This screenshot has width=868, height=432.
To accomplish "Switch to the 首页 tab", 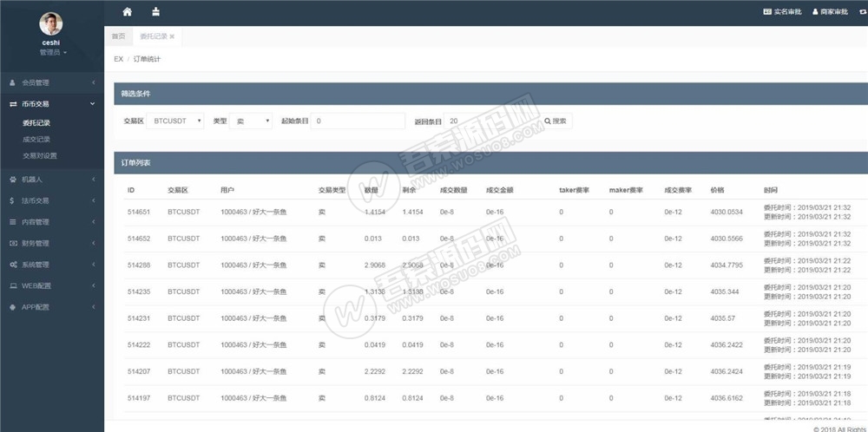I will coord(118,36).
